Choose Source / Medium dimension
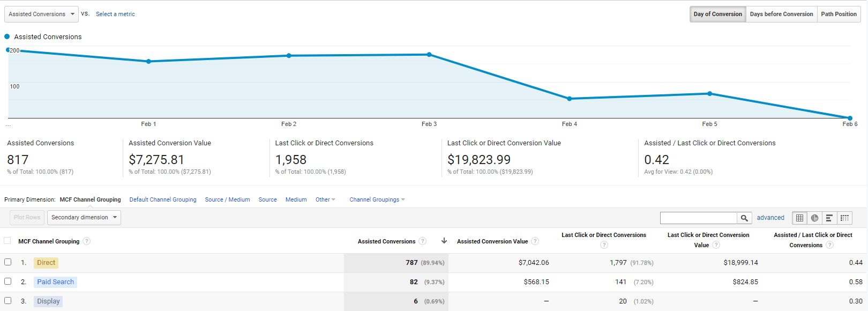Image resolution: width=868 pixels, height=311 pixels. 227,199
